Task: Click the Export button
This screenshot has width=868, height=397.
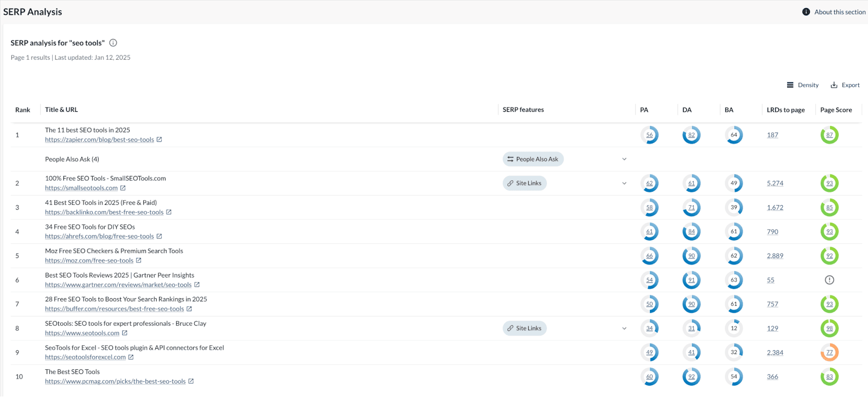Action: click(x=845, y=85)
